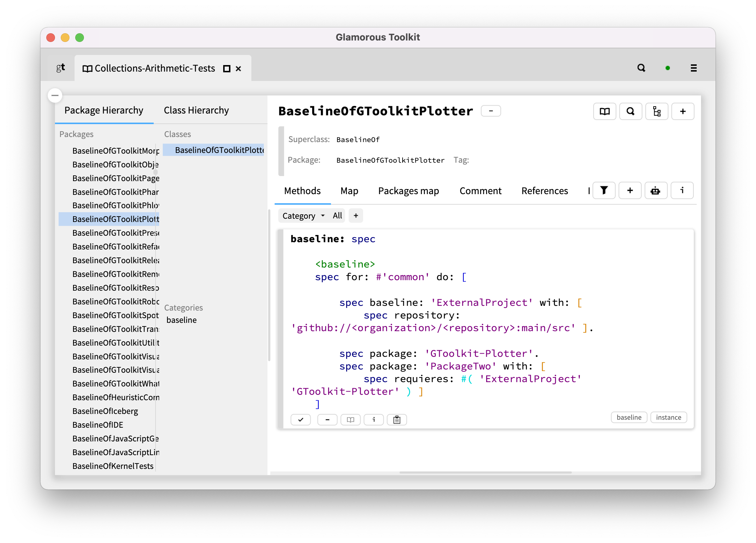Viewport: 756px width, 543px height.
Task: Add a new method with the plus icon
Action: [630, 191]
